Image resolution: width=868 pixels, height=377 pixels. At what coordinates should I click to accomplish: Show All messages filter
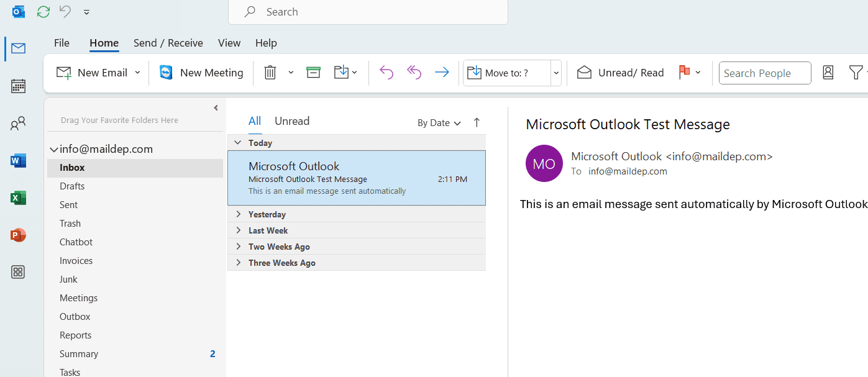[x=255, y=121]
